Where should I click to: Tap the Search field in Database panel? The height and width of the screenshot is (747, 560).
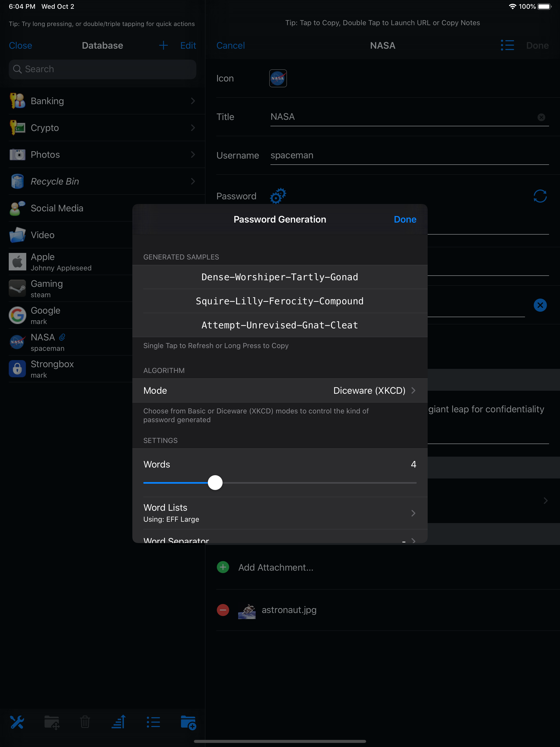click(102, 69)
